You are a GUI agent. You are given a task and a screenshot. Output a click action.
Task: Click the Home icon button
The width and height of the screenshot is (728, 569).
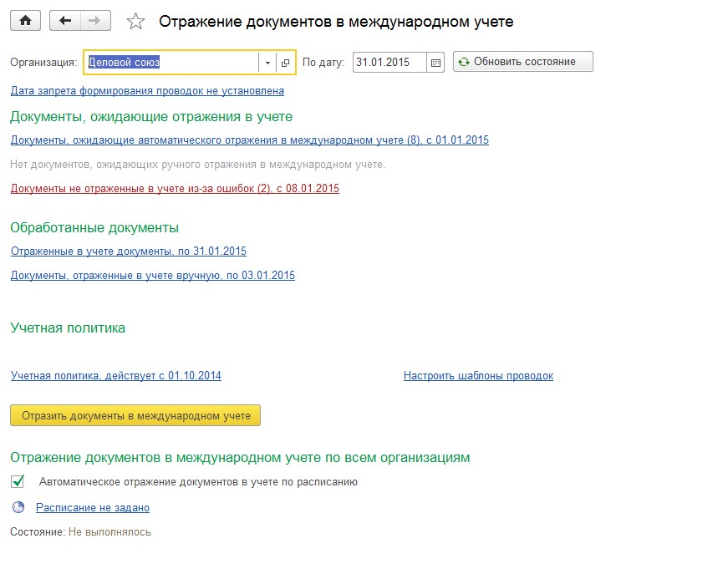point(24,22)
